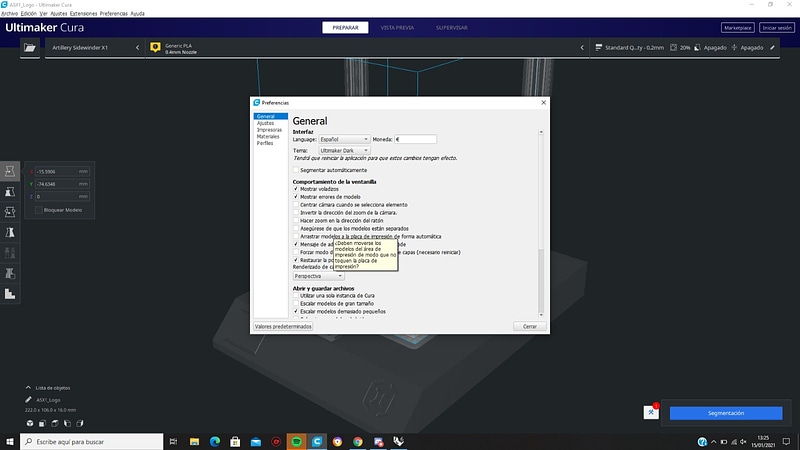Screen dimensions: 800x450
Task: Click Iniciar sesión button
Action: click(777, 28)
